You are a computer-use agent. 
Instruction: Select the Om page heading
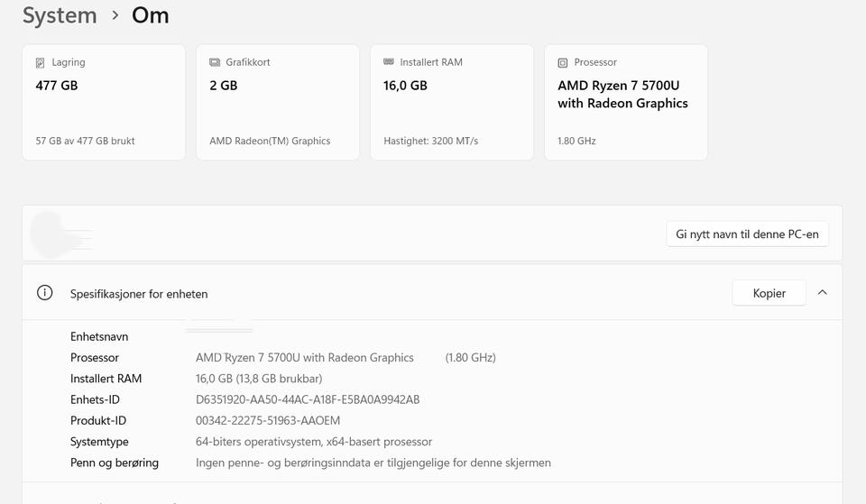click(x=151, y=15)
